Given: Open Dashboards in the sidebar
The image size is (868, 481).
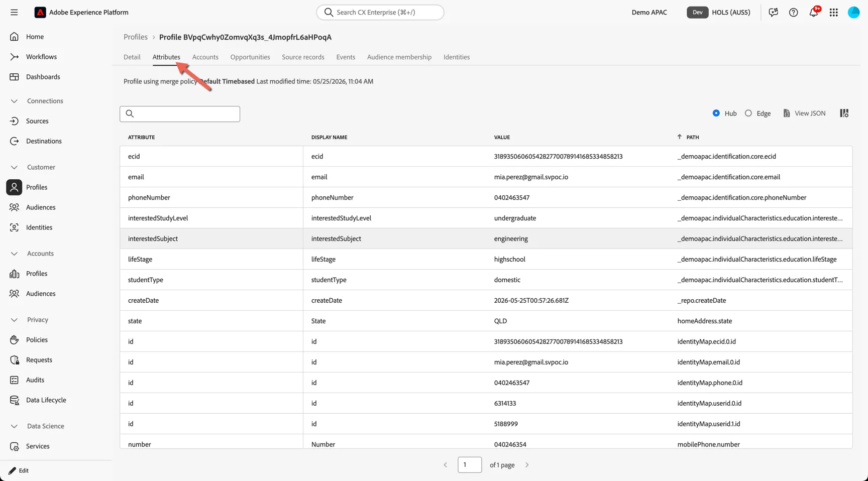Looking at the screenshot, I should coord(43,77).
